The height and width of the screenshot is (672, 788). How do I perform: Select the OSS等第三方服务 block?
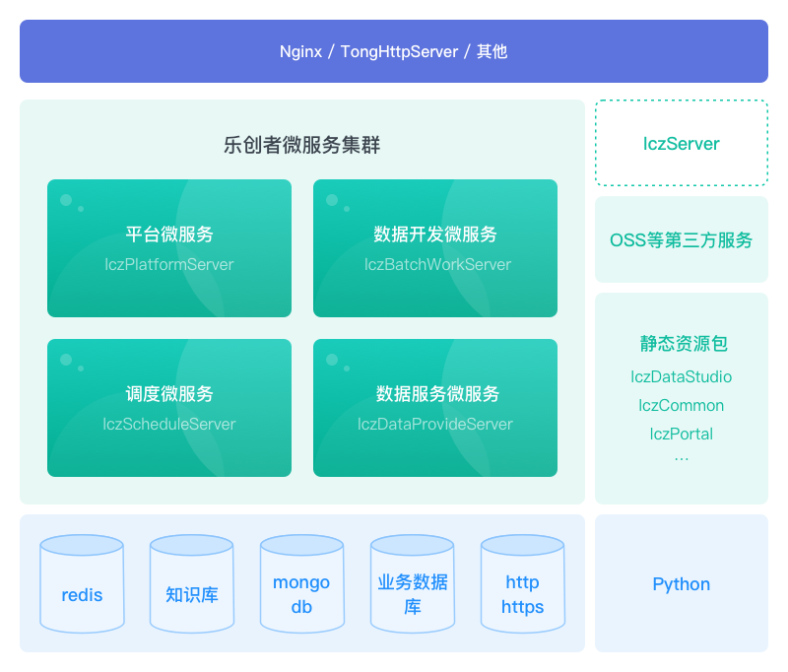click(x=681, y=239)
